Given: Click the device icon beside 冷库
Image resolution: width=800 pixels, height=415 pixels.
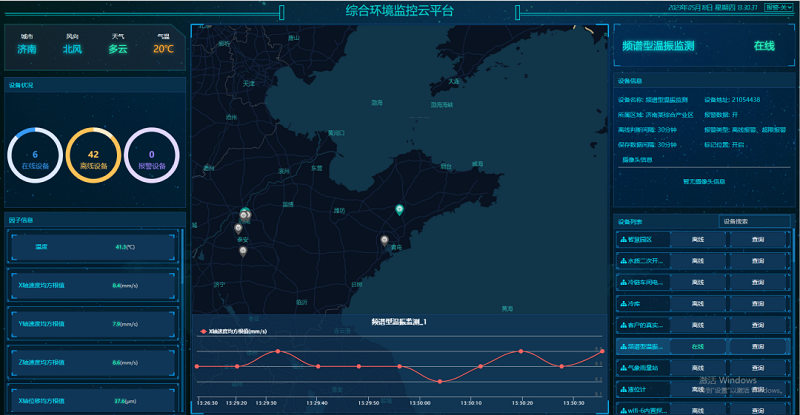Looking at the screenshot, I should tap(623, 303).
